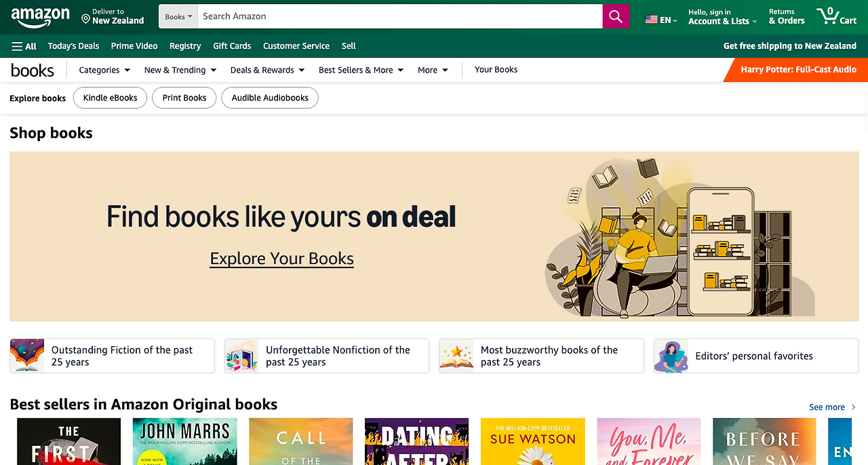Click the books logo in subnav
The height and width of the screenshot is (465, 868).
pyautogui.click(x=33, y=70)
